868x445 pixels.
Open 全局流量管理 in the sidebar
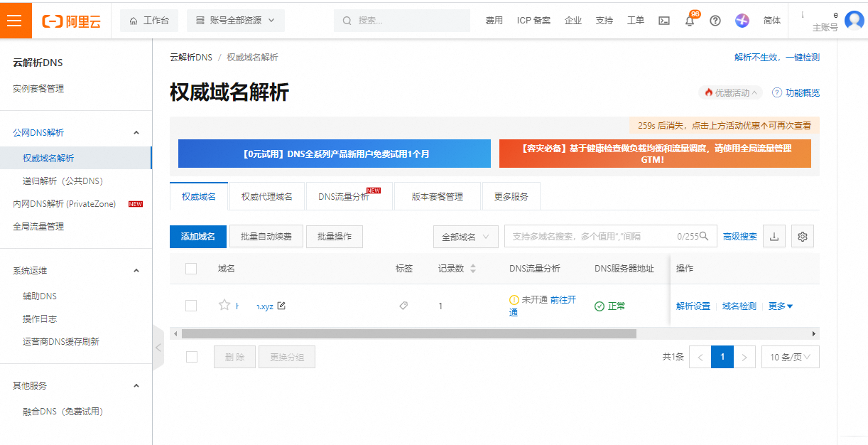click(x=38, y=226)
